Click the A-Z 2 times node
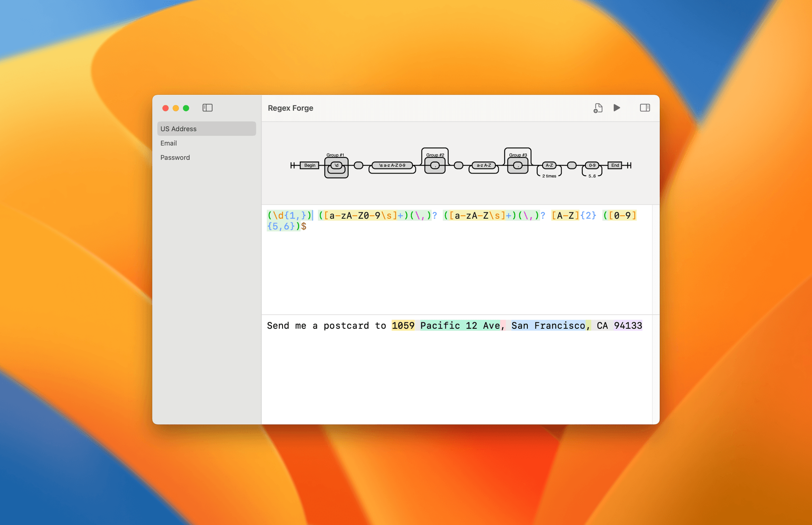 pos(549,165)
